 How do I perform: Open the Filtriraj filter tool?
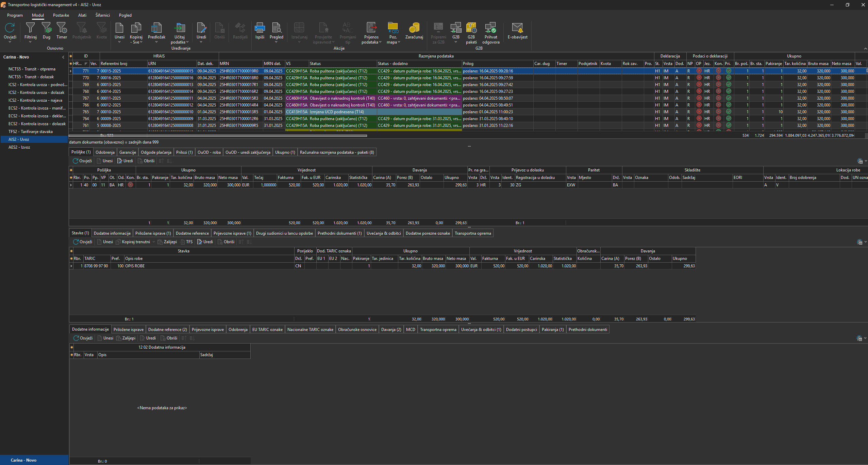[x=30, y=28]
